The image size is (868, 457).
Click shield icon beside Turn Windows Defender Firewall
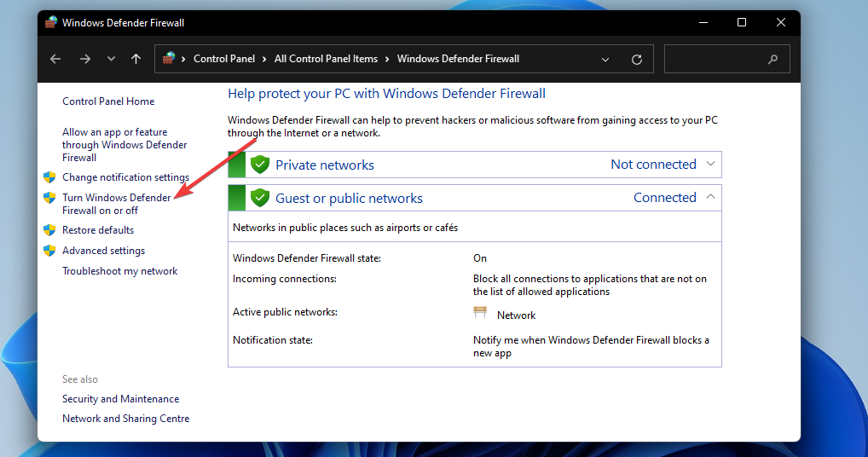tap(49, 198)
